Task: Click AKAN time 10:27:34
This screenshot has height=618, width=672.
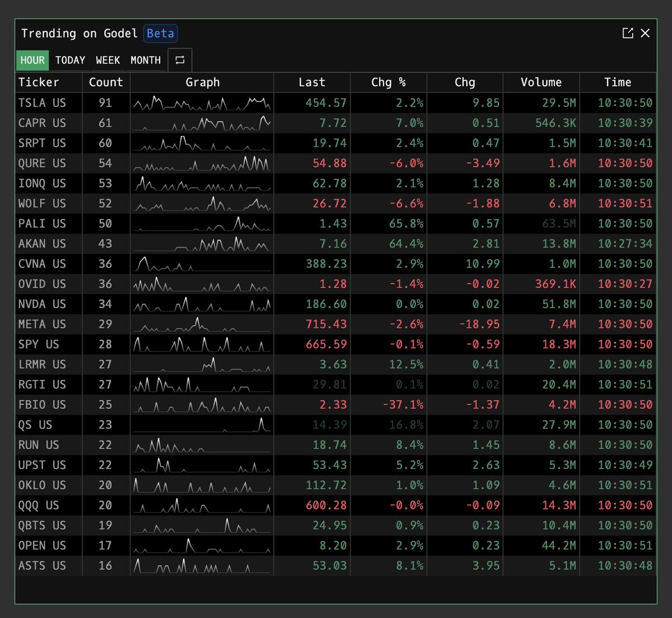Action: point(625,244)
